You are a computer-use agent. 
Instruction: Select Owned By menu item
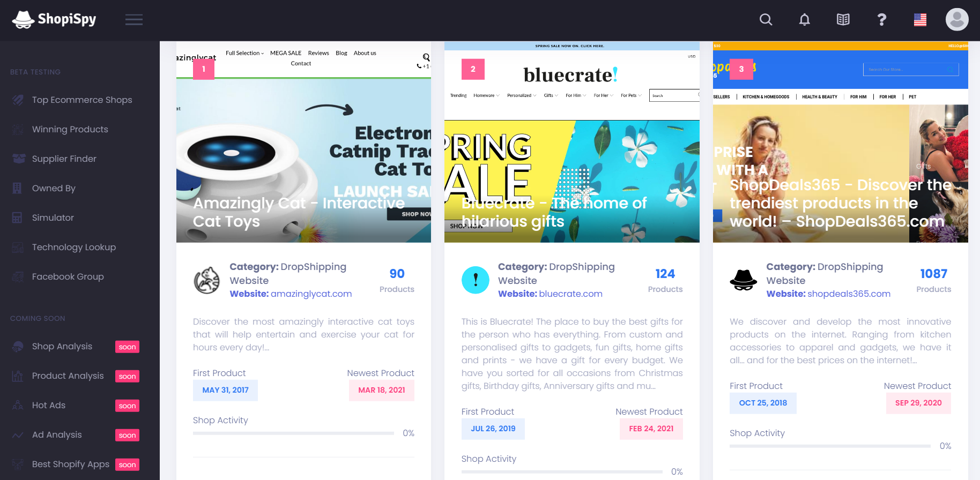54,189
